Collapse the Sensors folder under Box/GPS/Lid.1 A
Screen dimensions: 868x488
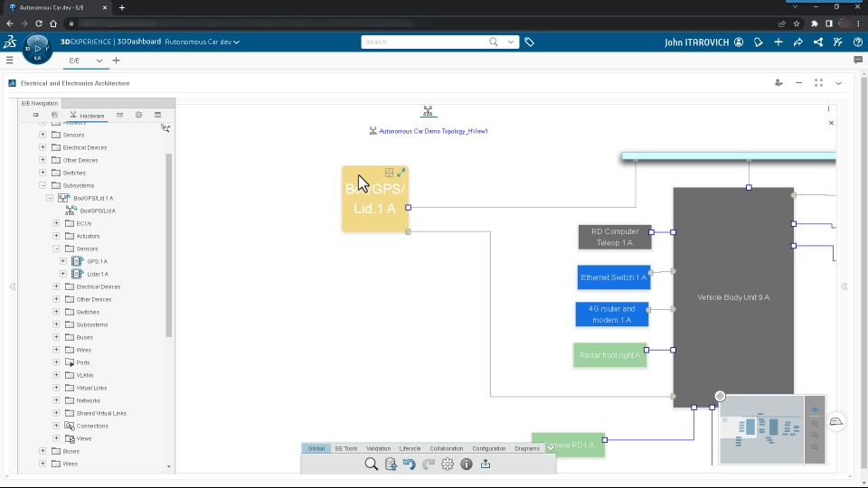[56, 249]
